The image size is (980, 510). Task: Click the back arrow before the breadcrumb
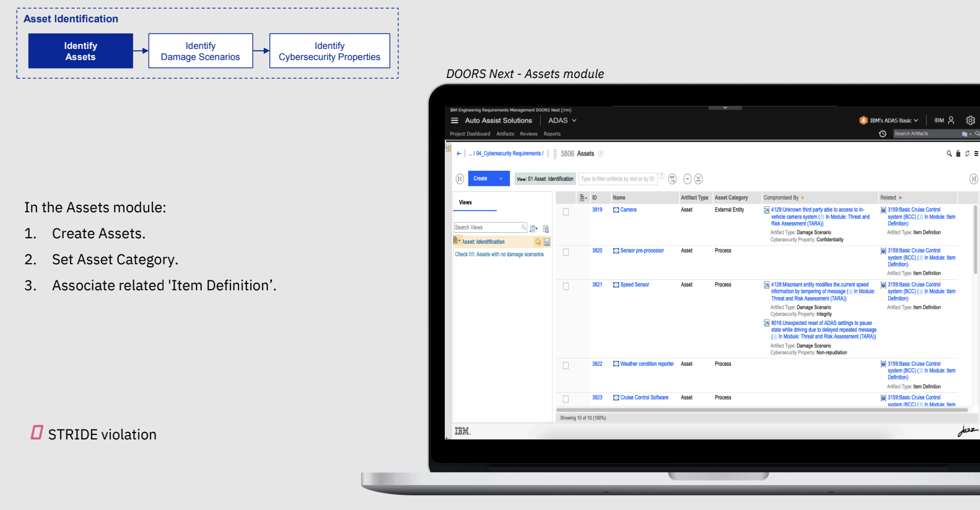(458, 153)
